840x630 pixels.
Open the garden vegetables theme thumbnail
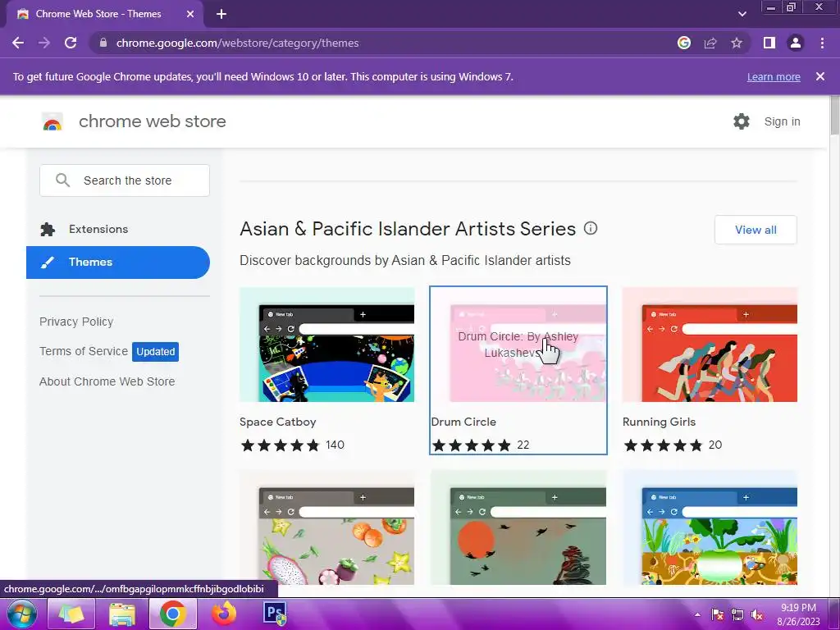(710, 527)
